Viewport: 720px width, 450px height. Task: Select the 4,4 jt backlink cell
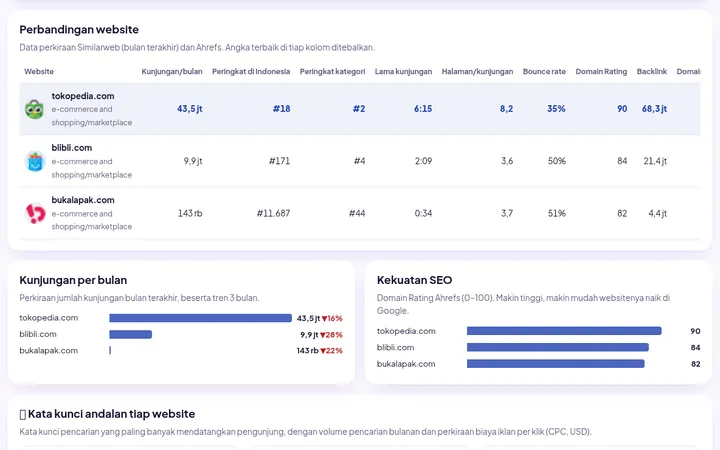(x=658, y=213)
